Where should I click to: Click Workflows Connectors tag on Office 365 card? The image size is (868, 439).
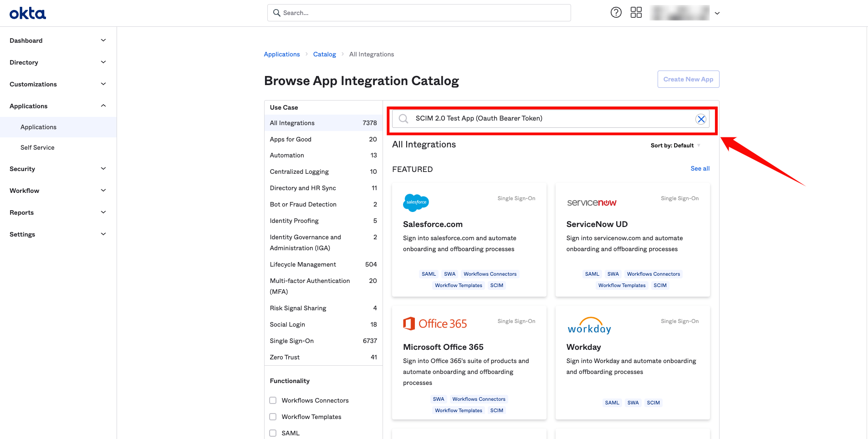479,399
